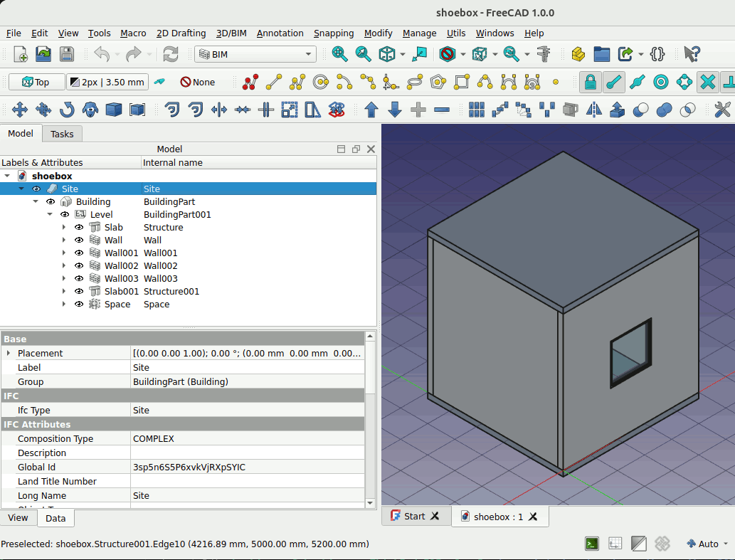This screenshot has height=560, width=735.
Task: Open the 3D/BIM menu
Action: (231, 33)
